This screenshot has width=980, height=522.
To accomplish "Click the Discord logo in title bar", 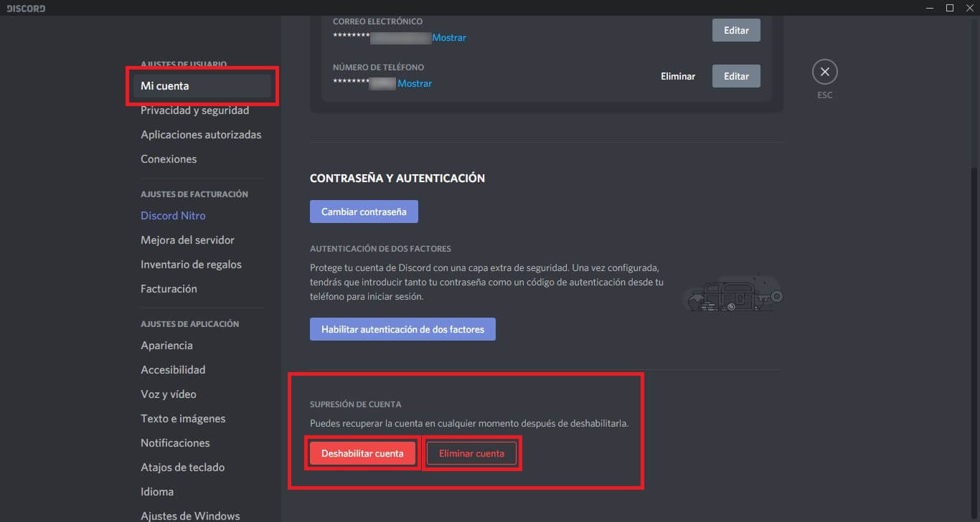I will coord(26,9).
